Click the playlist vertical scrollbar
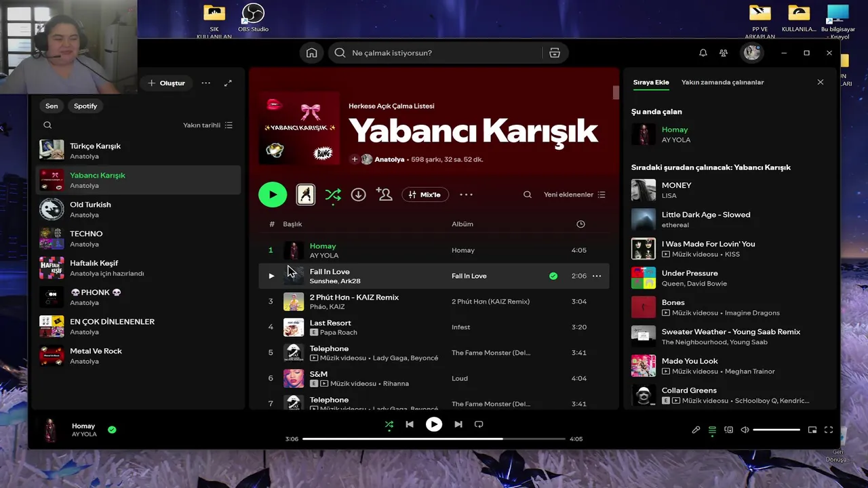The image size is (868, 488). (616, 93)
